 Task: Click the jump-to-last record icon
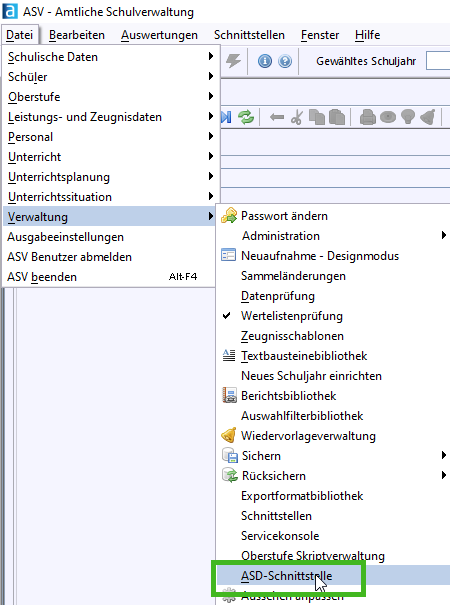click(226, 117)
